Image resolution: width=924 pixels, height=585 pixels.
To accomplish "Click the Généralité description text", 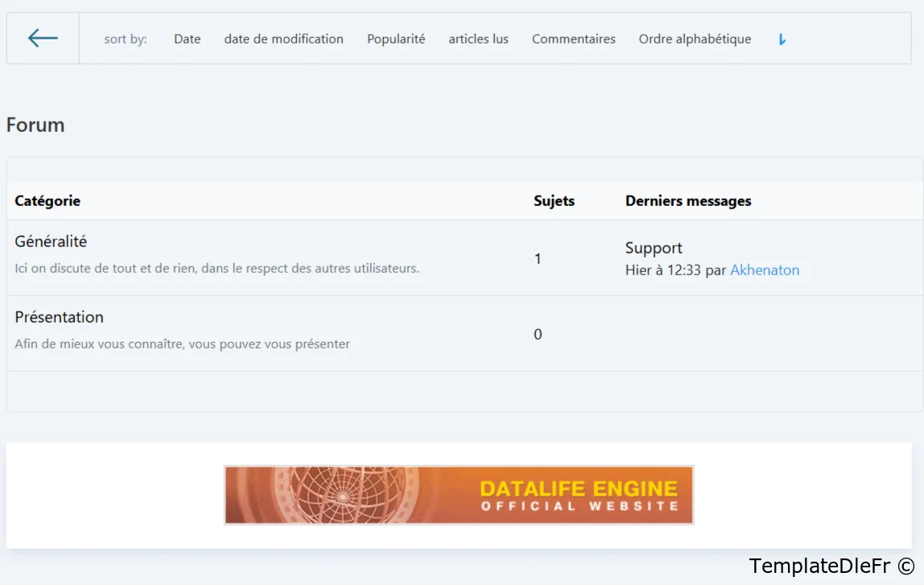I will pyautogui.click(x=217, y=269).
